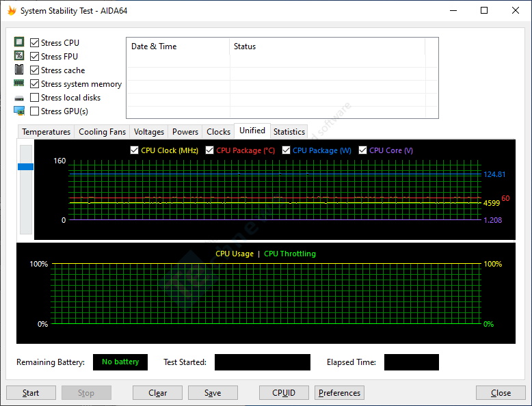Toggle the CPU Core (V) graph checkbox
This screenshot has width=532, height=406.
362,150
